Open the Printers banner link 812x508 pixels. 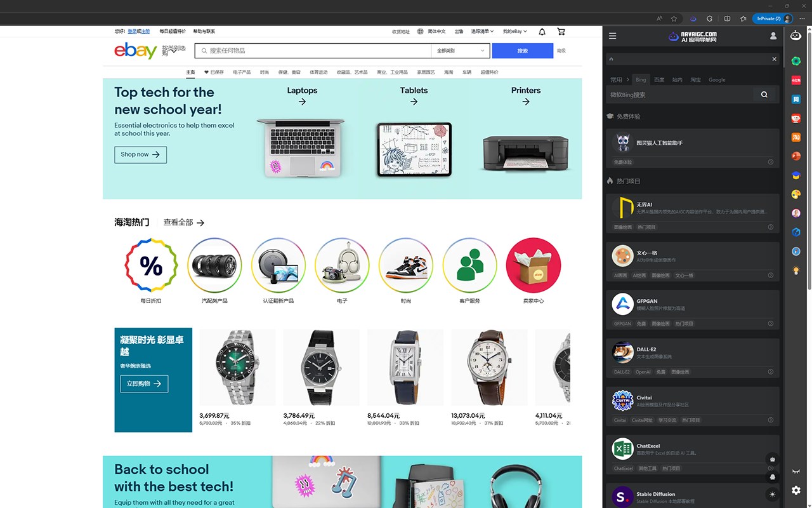[526, 95]
